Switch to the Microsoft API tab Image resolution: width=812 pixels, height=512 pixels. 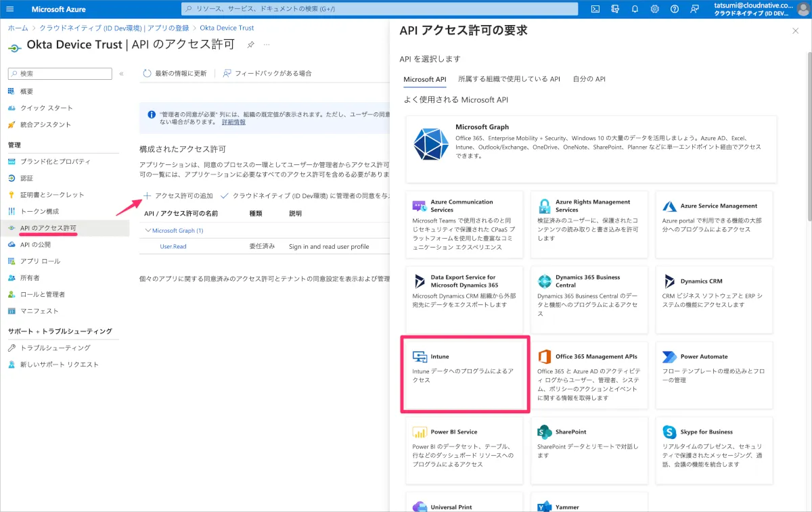pyautogui.click(x=425, y=79)
